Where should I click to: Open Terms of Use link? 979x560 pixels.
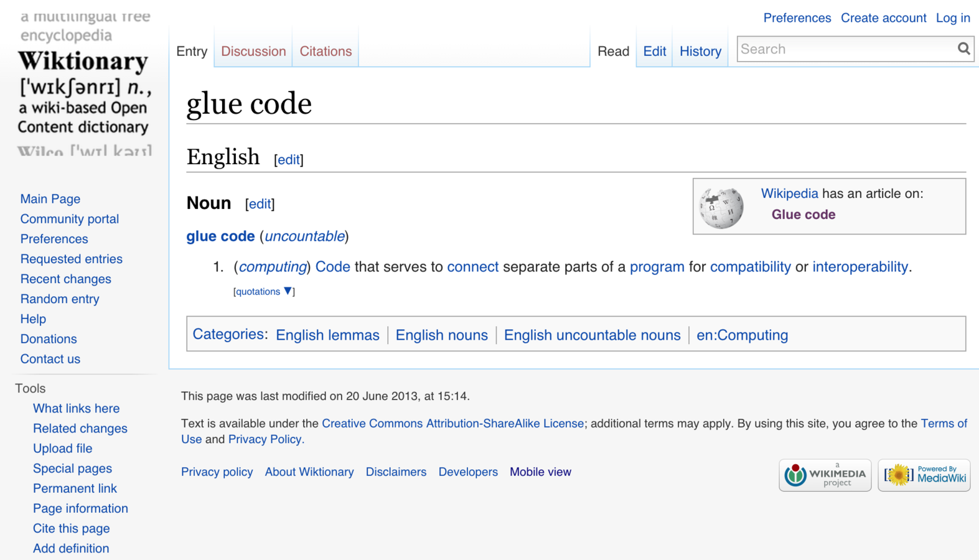pyautogui.click(x=944, y=424)
